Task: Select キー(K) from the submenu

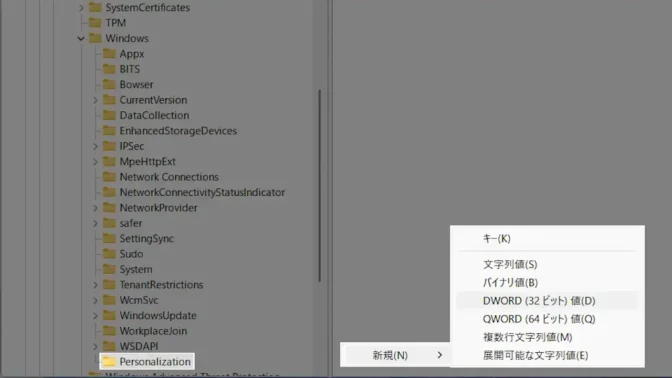Action: pos(547,238)
